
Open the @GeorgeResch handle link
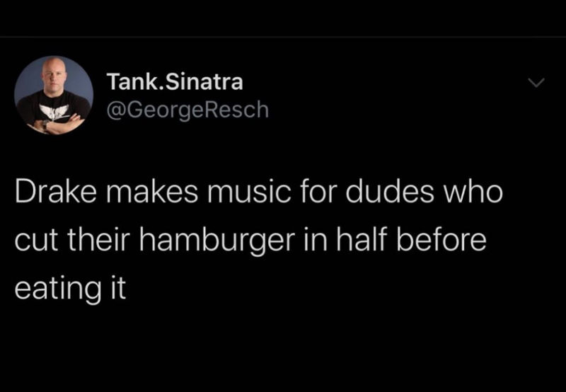(x=187, y=110)
